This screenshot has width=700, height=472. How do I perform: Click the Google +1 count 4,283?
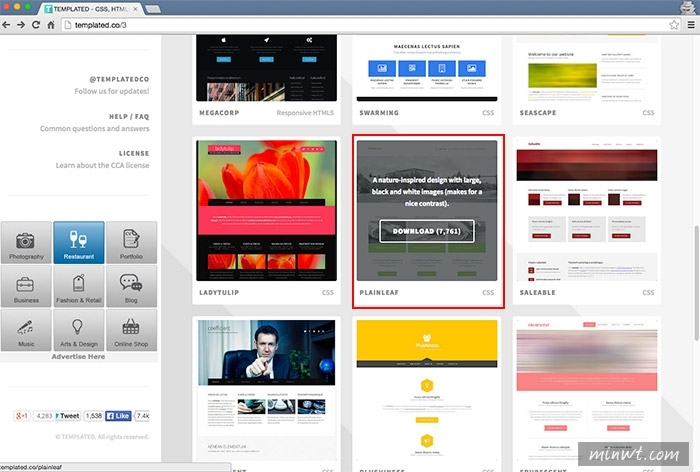pos(44,416)
